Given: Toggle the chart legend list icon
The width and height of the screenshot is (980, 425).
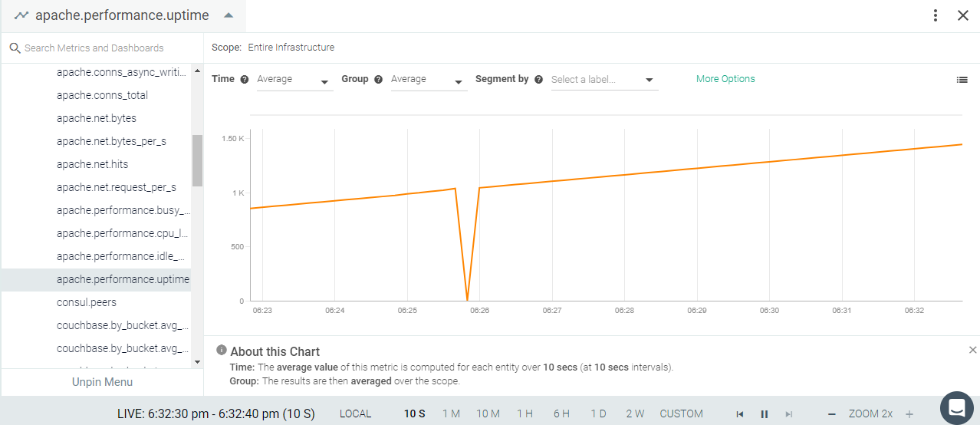Looking at the screenshot, I should 962,79.
